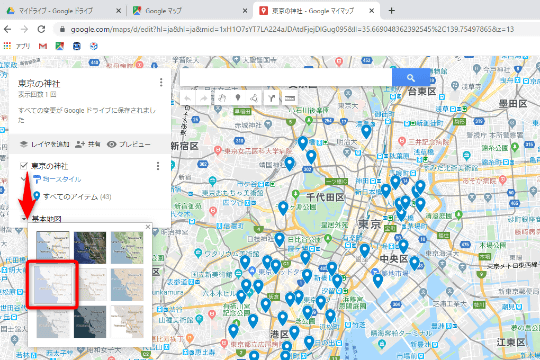Click the browser address bar URL
Viewport: 540px width, 360px height.
[292, 30]
